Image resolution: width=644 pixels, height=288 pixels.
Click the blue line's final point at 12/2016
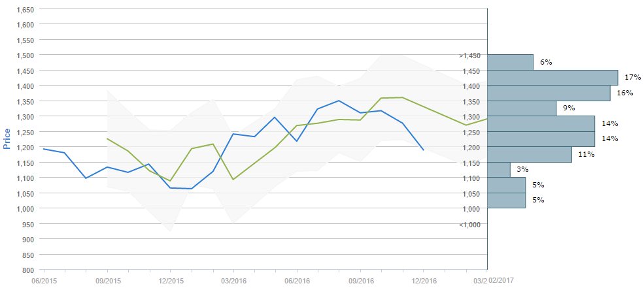click(x=424, y=150)
